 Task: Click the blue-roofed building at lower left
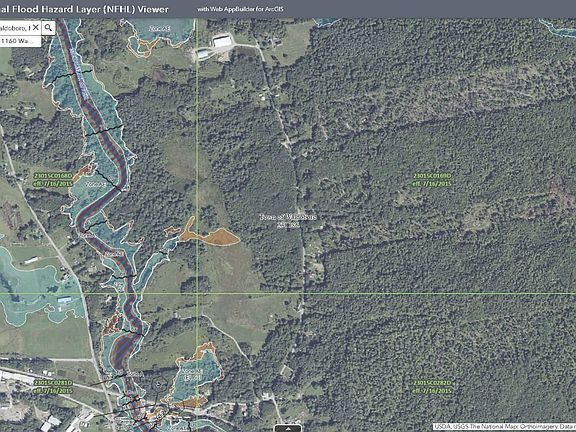pos(65,300)
